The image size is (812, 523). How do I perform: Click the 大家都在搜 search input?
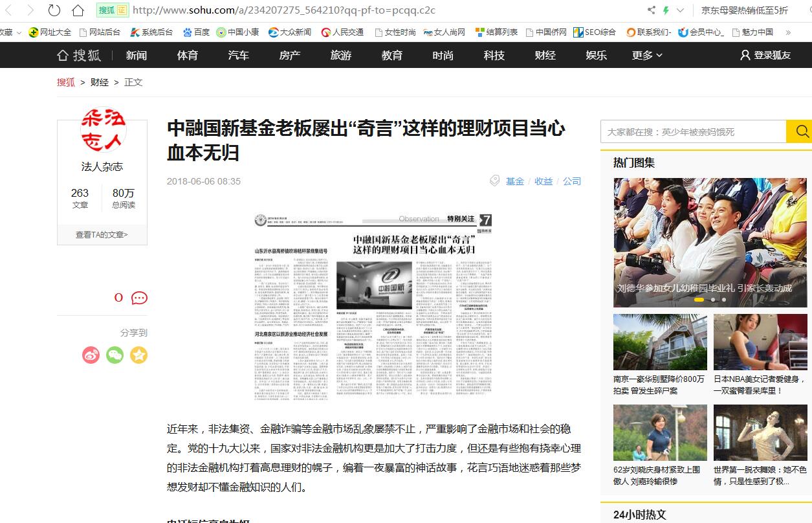(693, 132)
